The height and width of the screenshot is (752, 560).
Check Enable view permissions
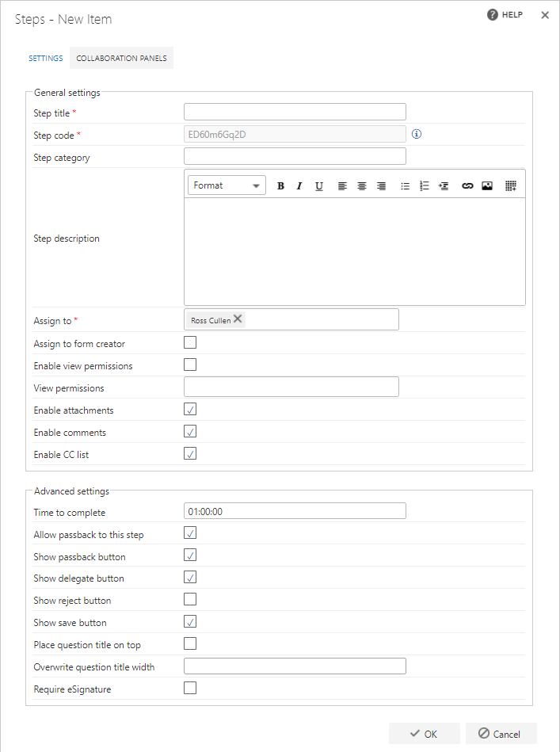click(190, 365)
